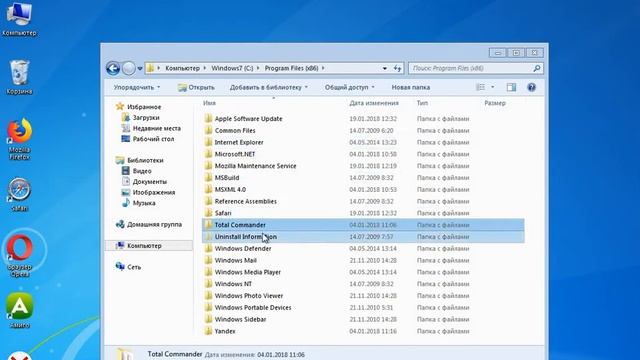
Task: Click Windows Photo Viewer folder name
Action: click(249, 296)
